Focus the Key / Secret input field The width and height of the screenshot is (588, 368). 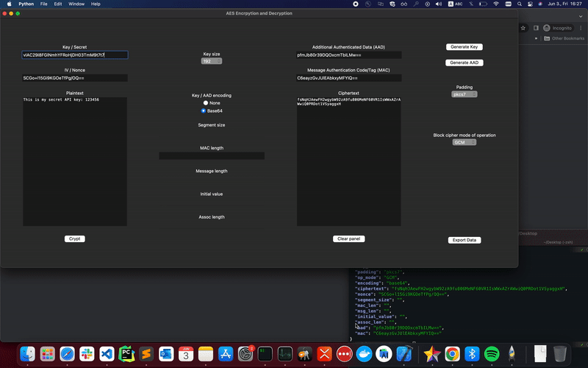point(75,54)
